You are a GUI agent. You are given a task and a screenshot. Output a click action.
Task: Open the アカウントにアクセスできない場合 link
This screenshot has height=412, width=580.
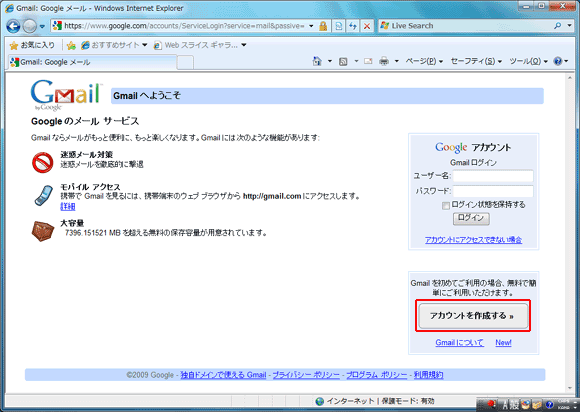473,240
